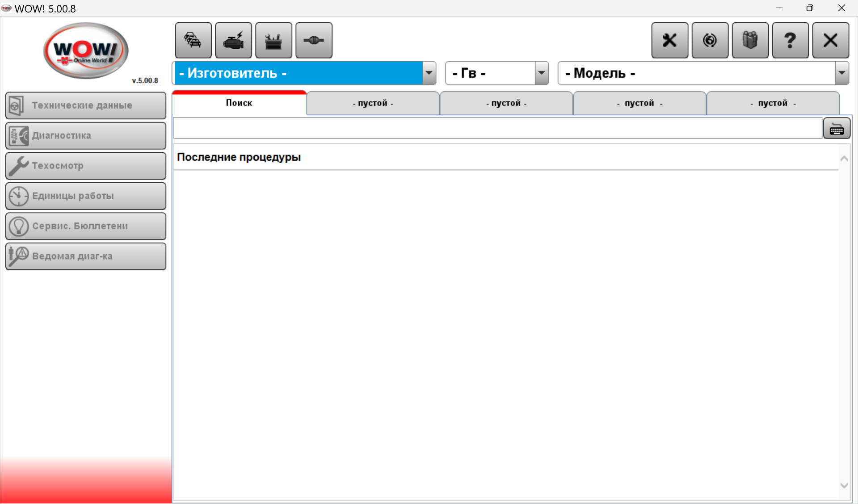Open on-screen keyboard next to search field

(836, 129)
